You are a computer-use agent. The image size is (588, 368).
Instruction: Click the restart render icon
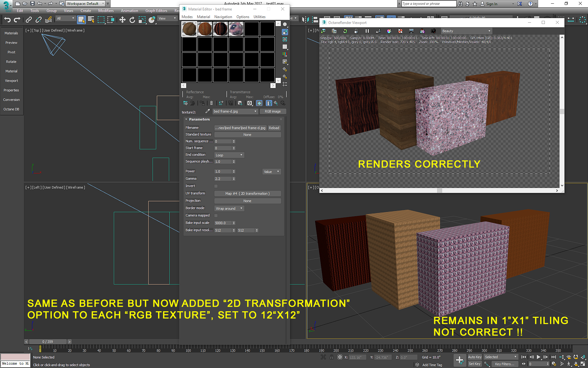345,31
